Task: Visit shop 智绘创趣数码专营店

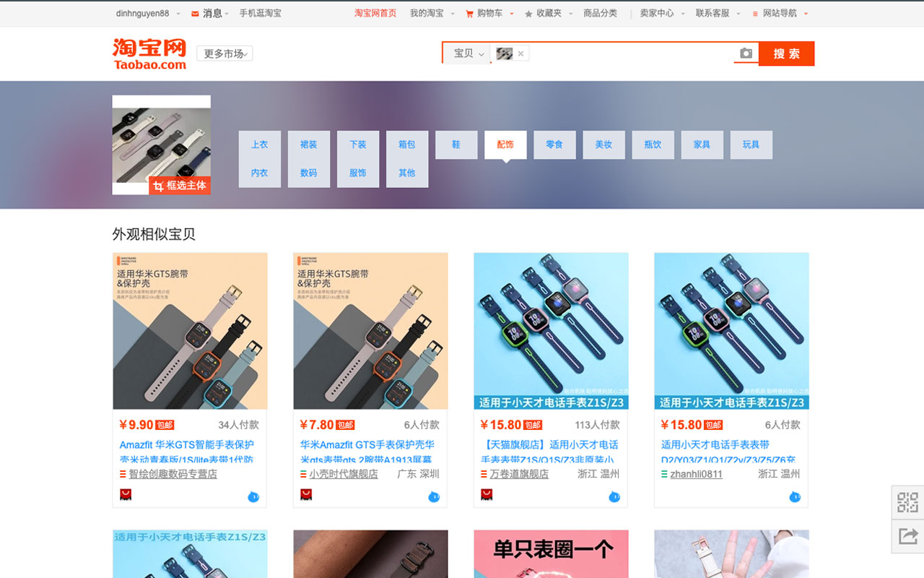Action: tap(173, 475)
